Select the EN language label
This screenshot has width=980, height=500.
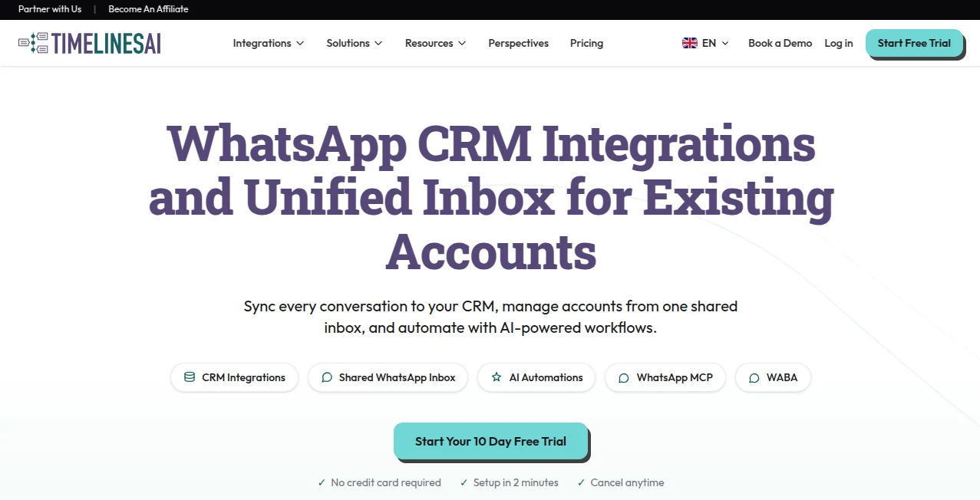point(709,43)
